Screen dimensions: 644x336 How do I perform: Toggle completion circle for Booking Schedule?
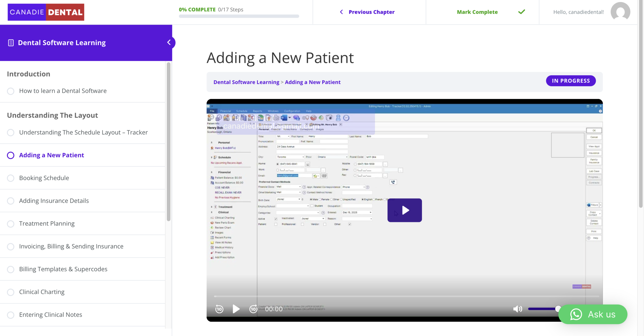click(11, 178)
